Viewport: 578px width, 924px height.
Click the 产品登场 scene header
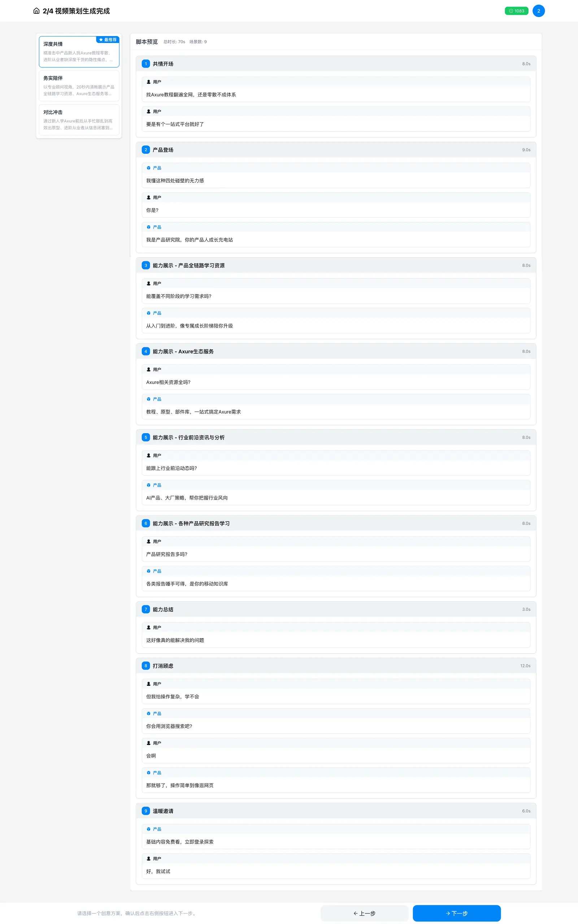pos(336,150)
